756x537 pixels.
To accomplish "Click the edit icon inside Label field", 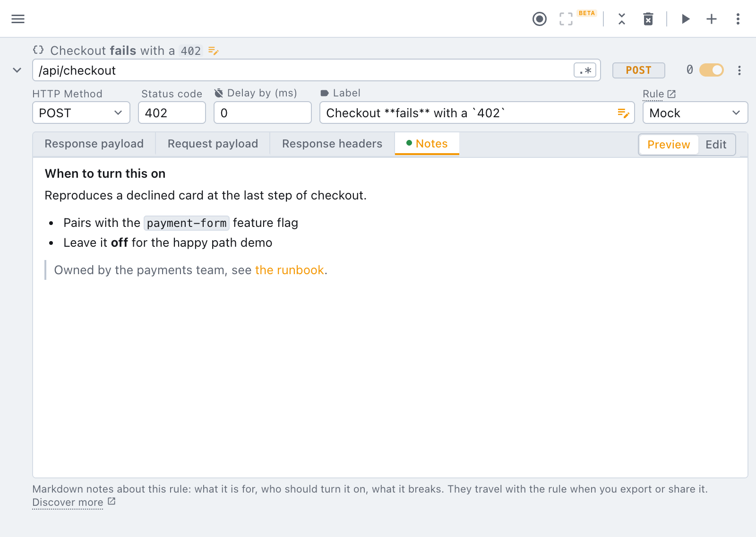I will pos(623,113).
